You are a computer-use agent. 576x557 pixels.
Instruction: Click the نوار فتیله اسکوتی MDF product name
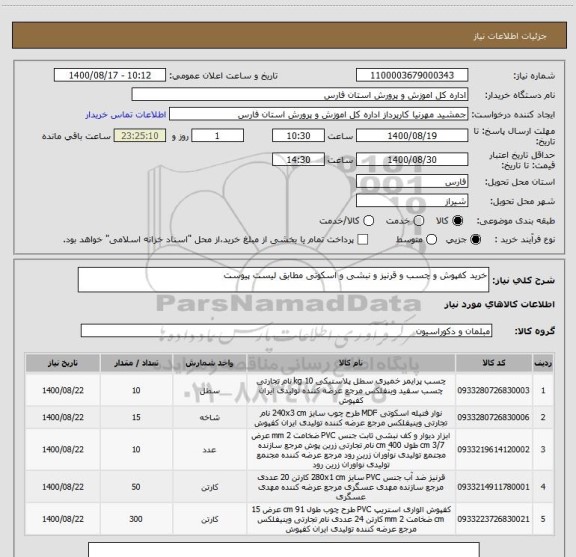click(351, 417)
